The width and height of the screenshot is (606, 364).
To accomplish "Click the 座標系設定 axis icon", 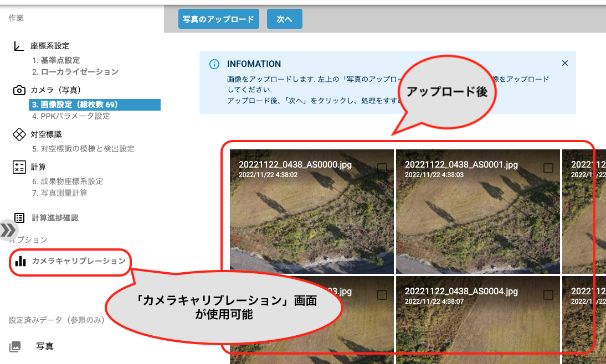I will click(x=19, y=46).
